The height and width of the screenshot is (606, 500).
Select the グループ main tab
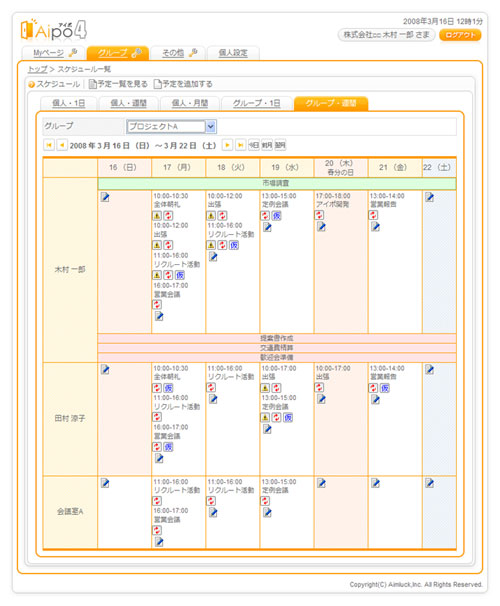[118, 53]
